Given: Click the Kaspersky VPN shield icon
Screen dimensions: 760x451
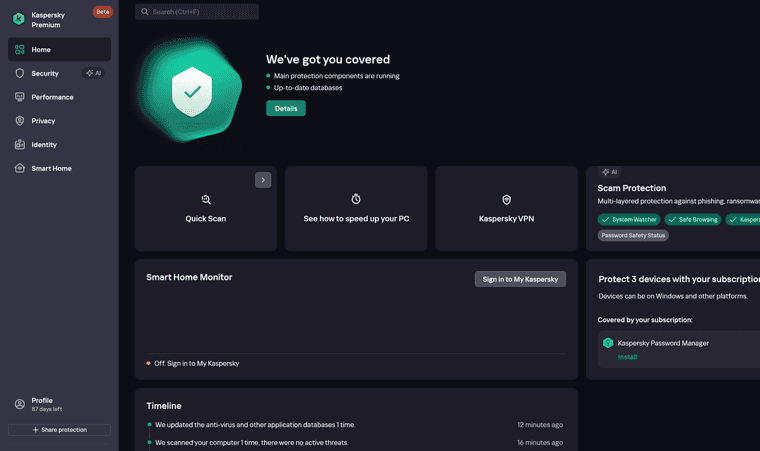Looking at the screenshot, I should [507, 199].
